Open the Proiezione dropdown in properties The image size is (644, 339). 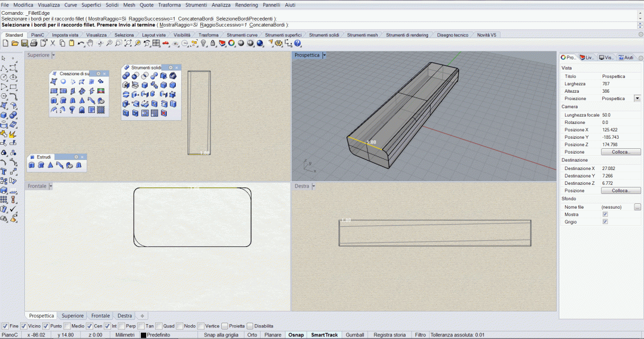(637, 99)
